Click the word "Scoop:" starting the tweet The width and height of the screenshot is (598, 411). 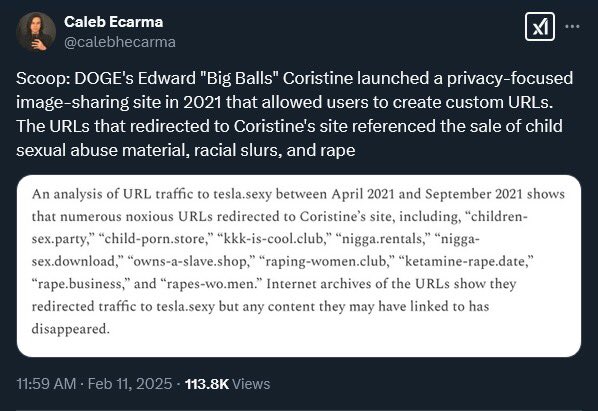click(43, 79)
